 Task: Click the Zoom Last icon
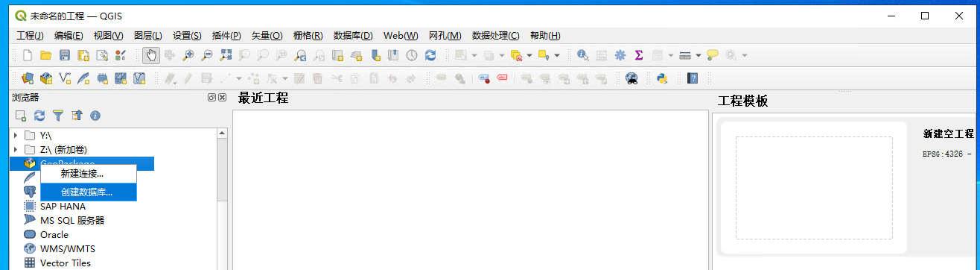300,55
